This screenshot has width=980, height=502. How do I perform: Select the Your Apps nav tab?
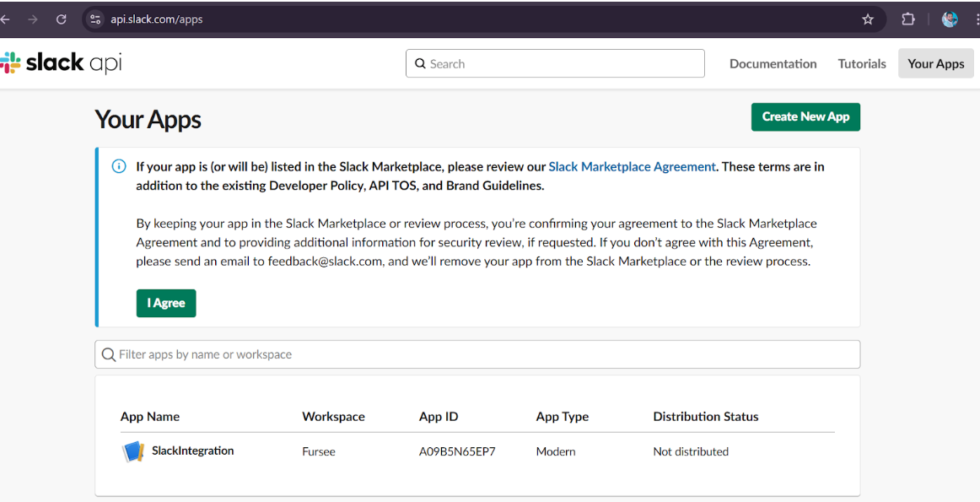(935, 64)
